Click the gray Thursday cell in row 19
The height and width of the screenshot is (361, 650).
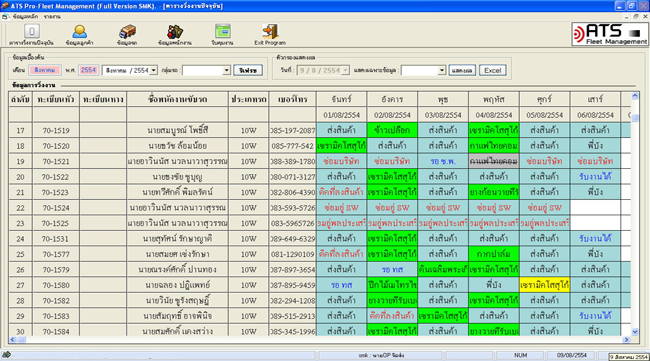pyautogui.click(x=494, y=161)
